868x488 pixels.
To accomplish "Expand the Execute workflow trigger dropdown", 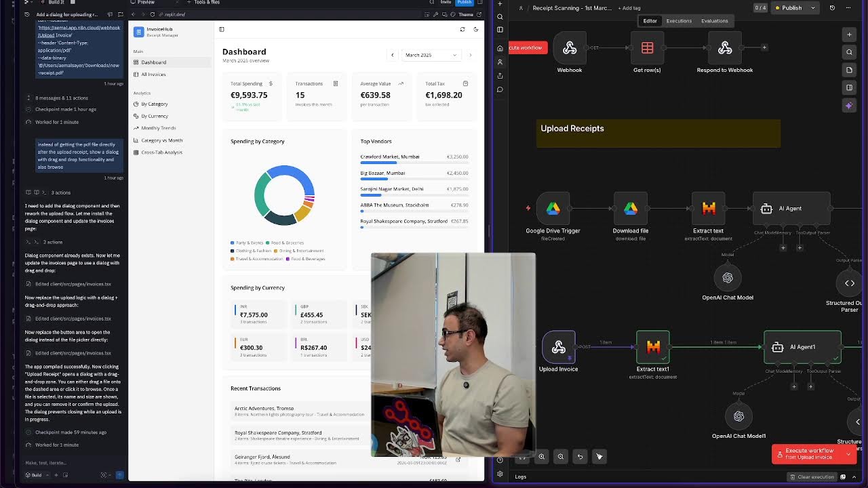I will point(848,454).
